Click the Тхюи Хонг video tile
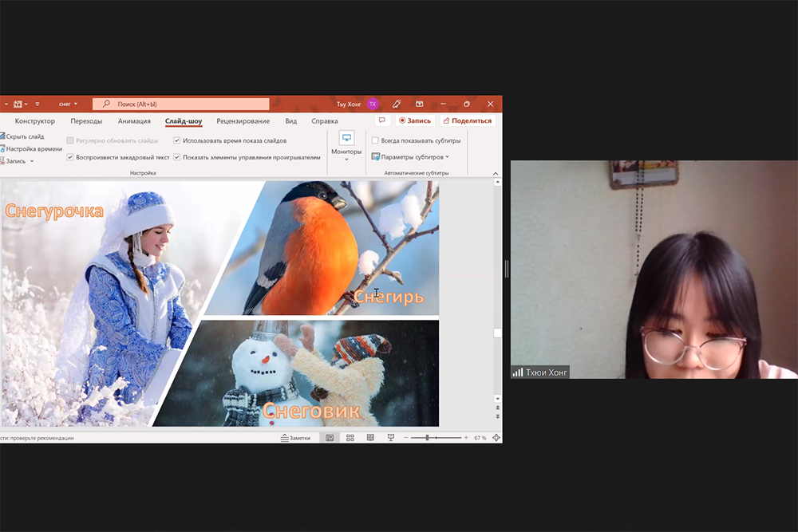 tap(654, 270)
